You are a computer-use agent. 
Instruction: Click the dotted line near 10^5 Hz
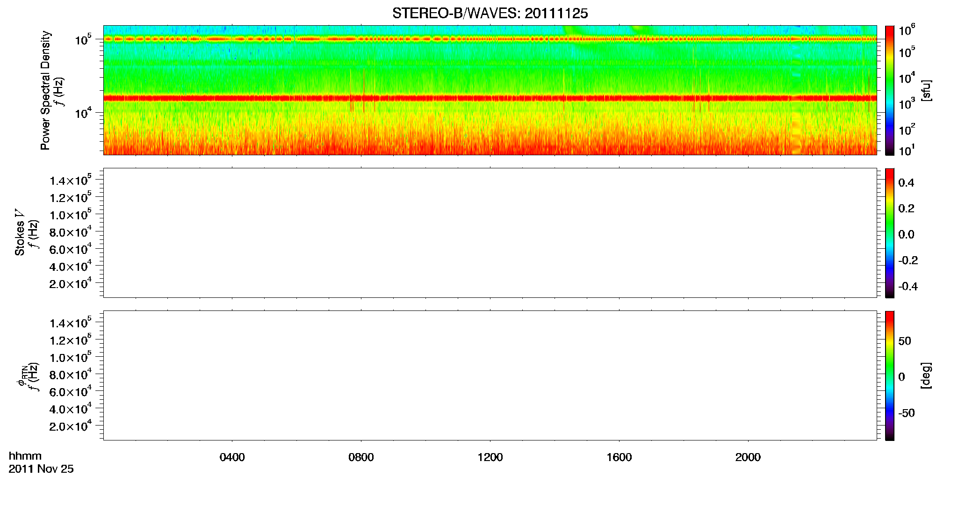click(x=490, y=39)
